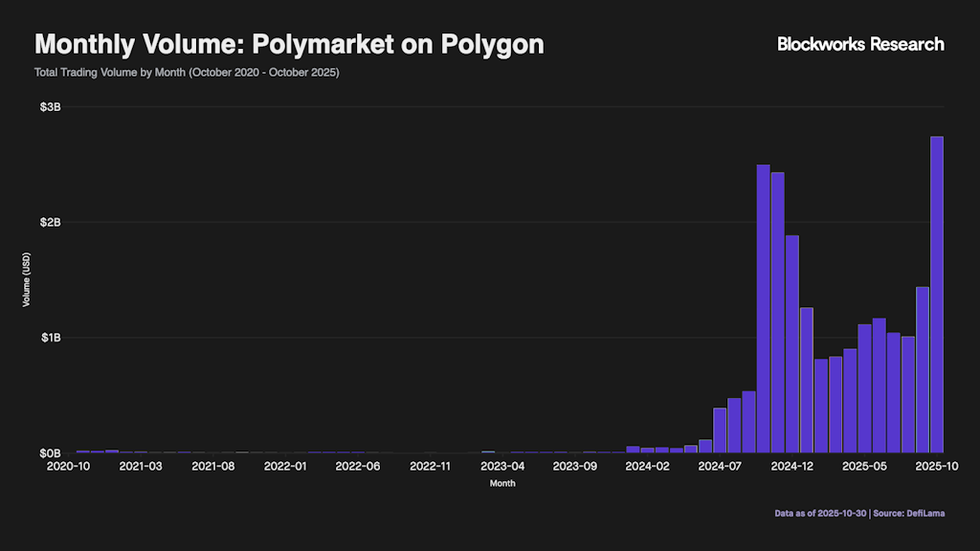Select the 2024-07 bar in the chart
This screenshot has height=551, width=980.
720,430
